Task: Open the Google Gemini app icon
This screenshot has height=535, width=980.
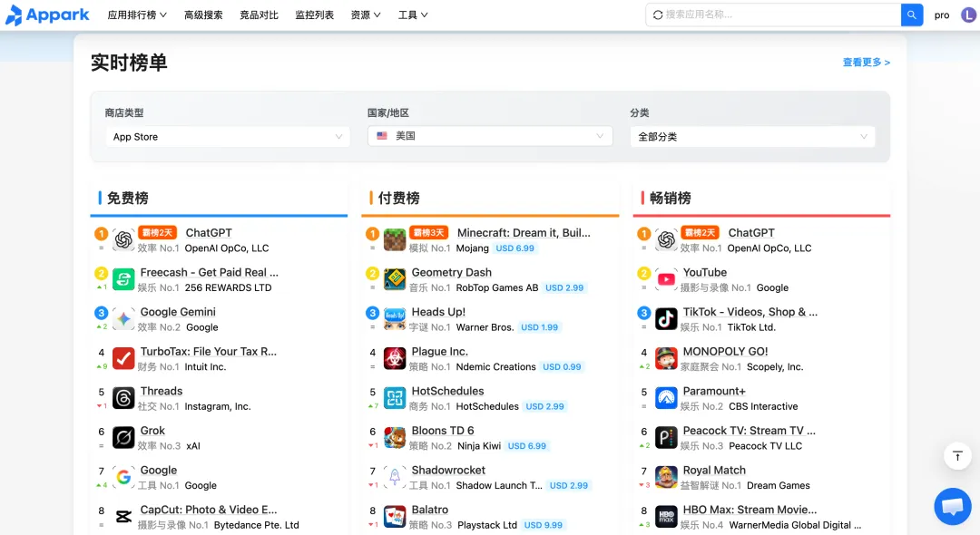Action: point(123,319)
